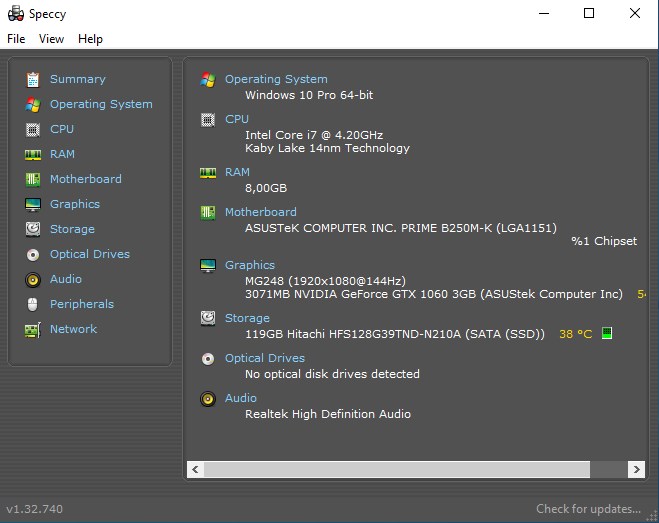Click the Graphics heading link in summary
Viewport: 659px width, 523px height.
250,265
